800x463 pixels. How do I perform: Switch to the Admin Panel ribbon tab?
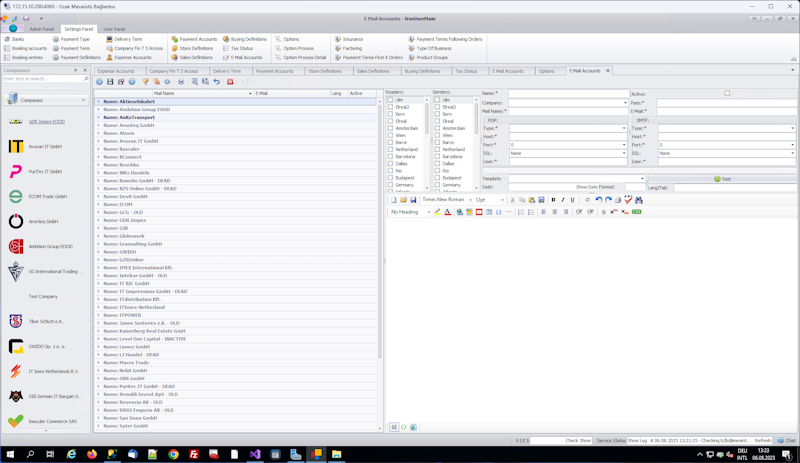[x=41, y=29]
